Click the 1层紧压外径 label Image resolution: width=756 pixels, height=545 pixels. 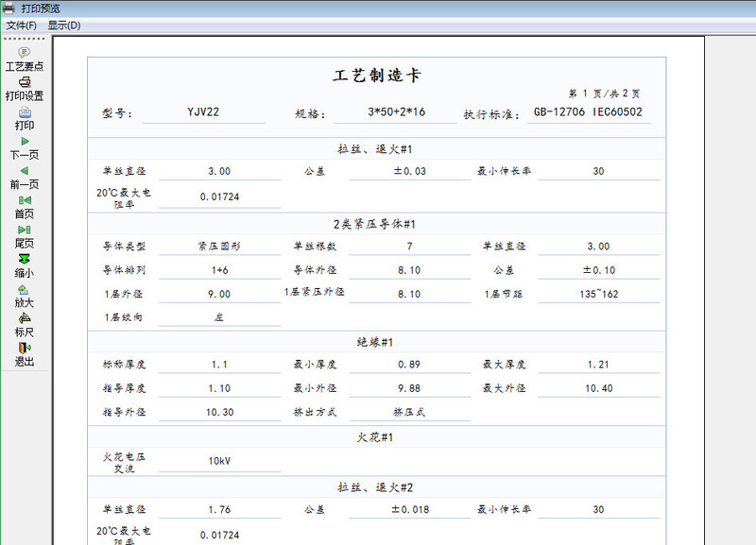point(315,292)
